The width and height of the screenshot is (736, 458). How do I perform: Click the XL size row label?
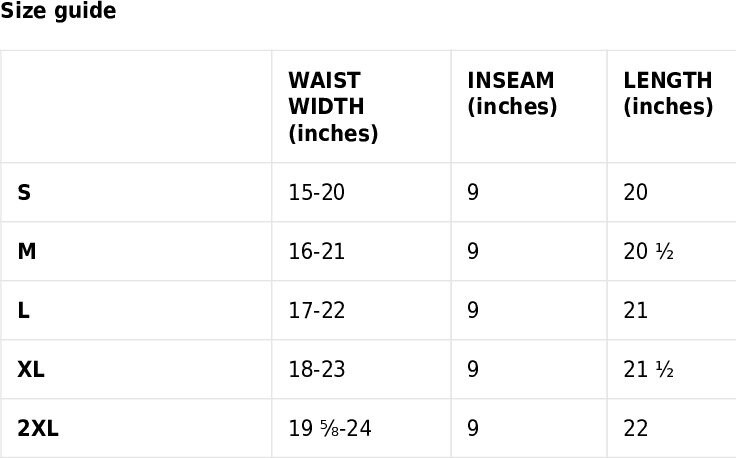31,370
